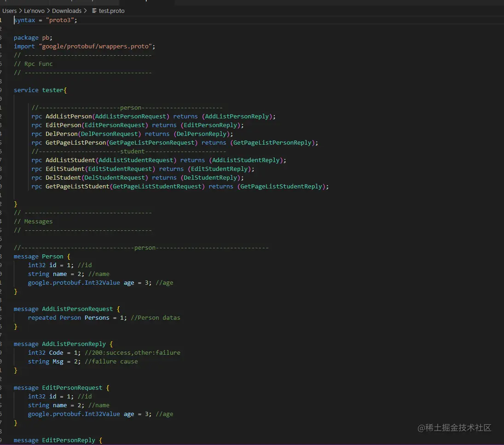Click 'string name = 2' inside message Person
The image size is (504, 445).
56,274
